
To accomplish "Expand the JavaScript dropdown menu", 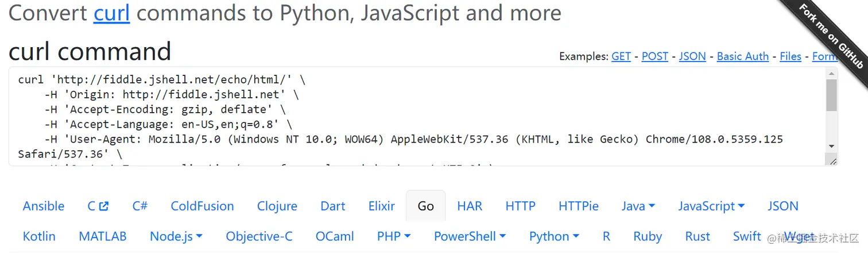I will point(711,206).
